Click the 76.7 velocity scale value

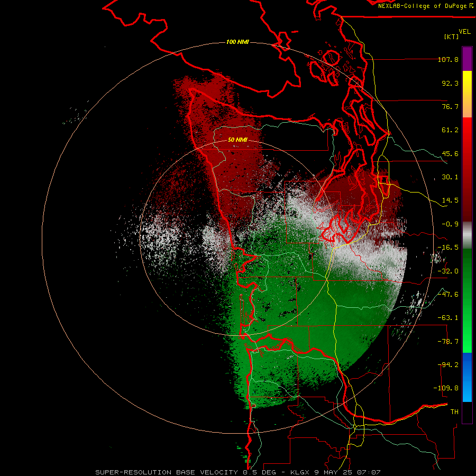(x=450, y=106)
